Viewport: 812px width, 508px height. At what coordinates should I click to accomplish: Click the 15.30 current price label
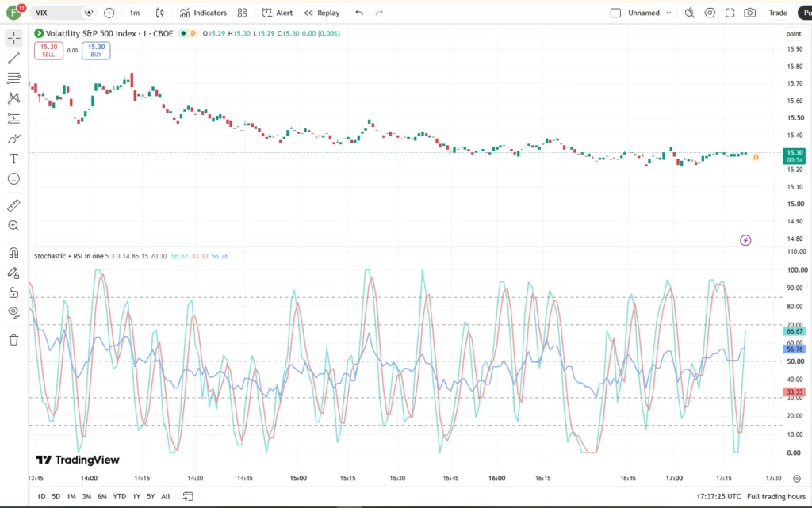[795, 156]
